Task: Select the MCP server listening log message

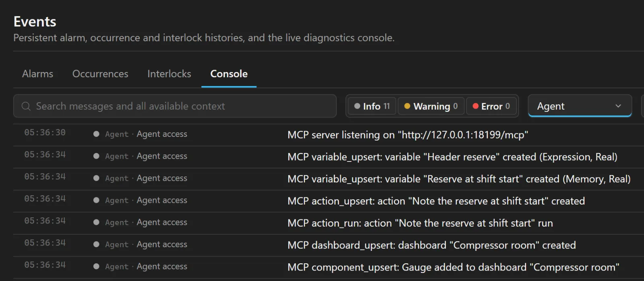Action: click(x=408, y=135)
